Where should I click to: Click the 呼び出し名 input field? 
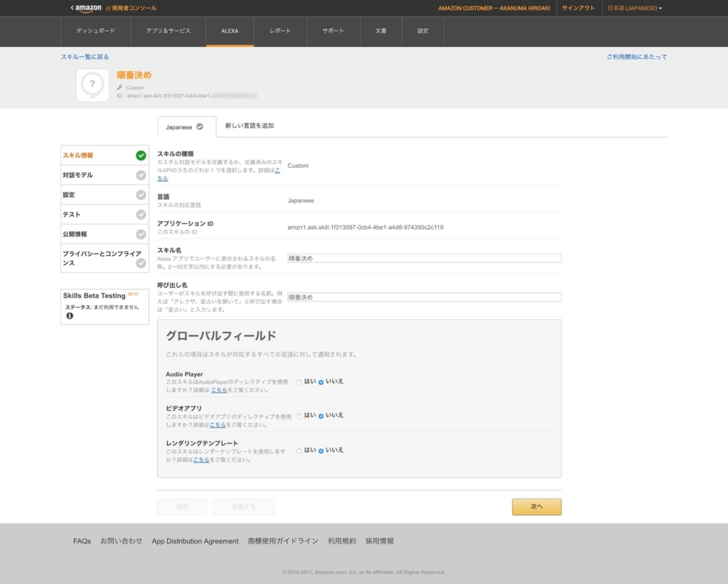[424, 298]
